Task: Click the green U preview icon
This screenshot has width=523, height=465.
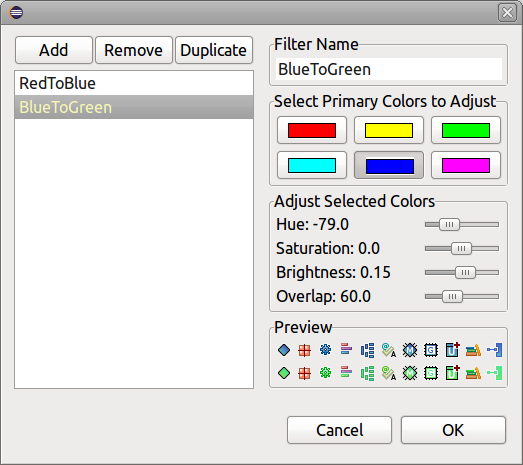Action: coord(453,372)
